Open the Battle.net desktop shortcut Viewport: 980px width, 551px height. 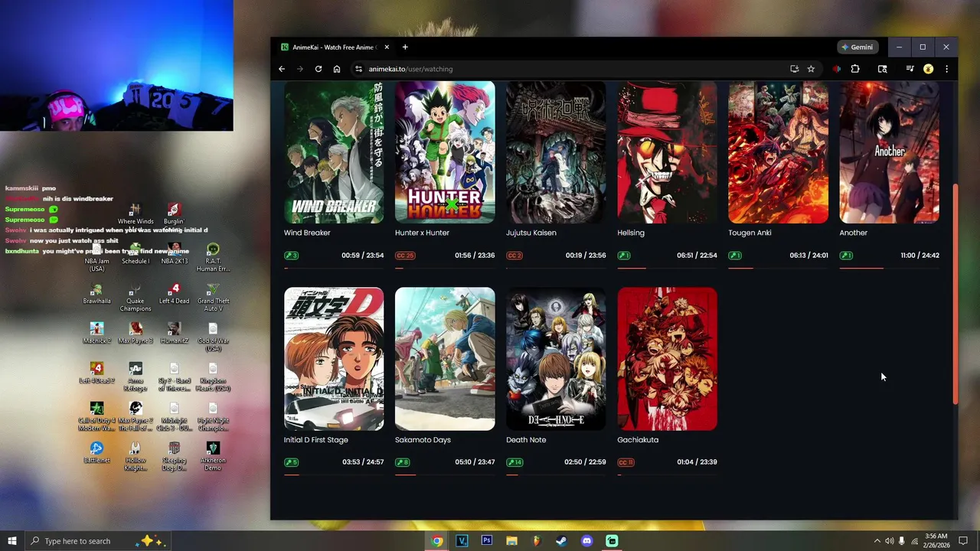click(97, 453)
